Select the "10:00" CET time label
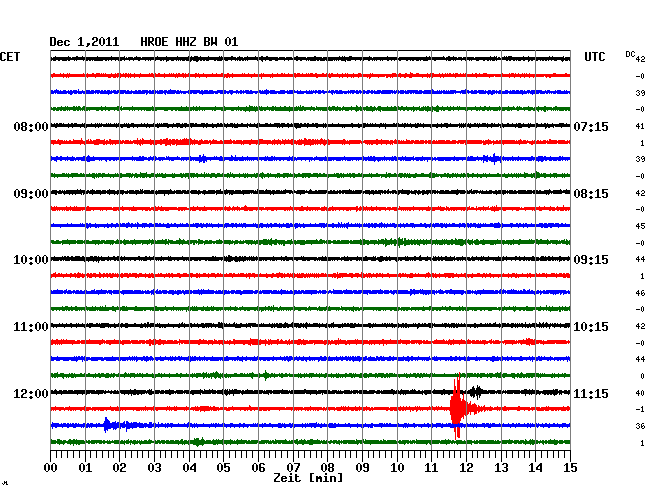The image size is (650, 494). click(x=31, y=260)
